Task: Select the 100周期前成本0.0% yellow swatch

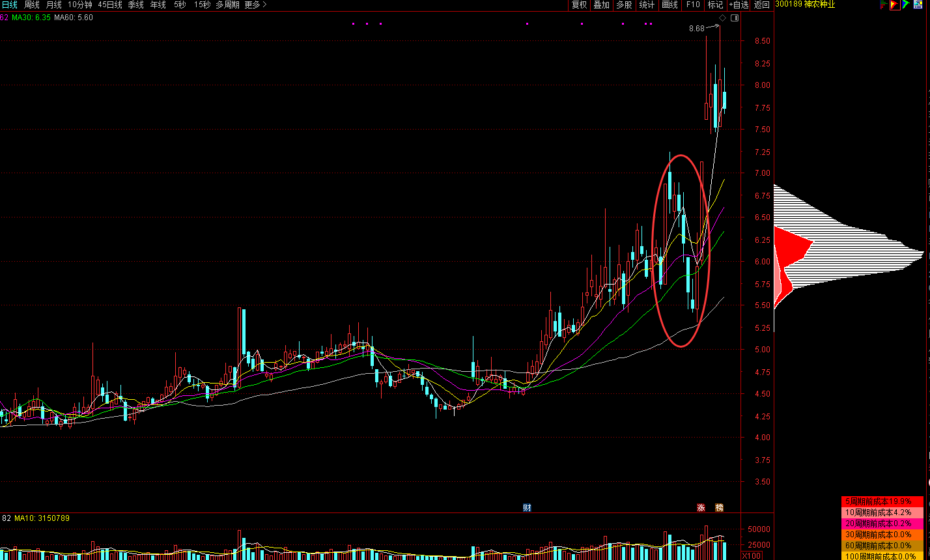Action: [882, 555]
